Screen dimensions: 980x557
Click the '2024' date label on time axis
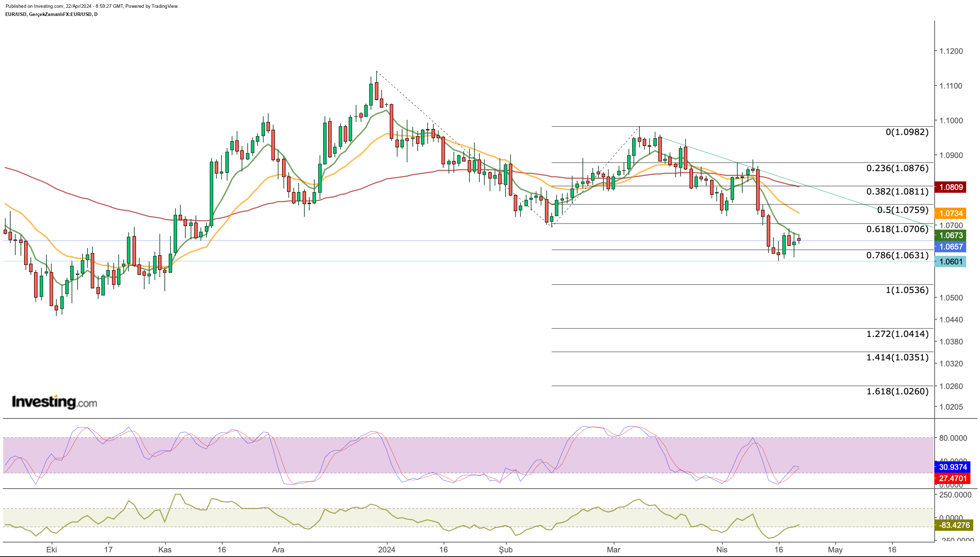tap(387, 550)
